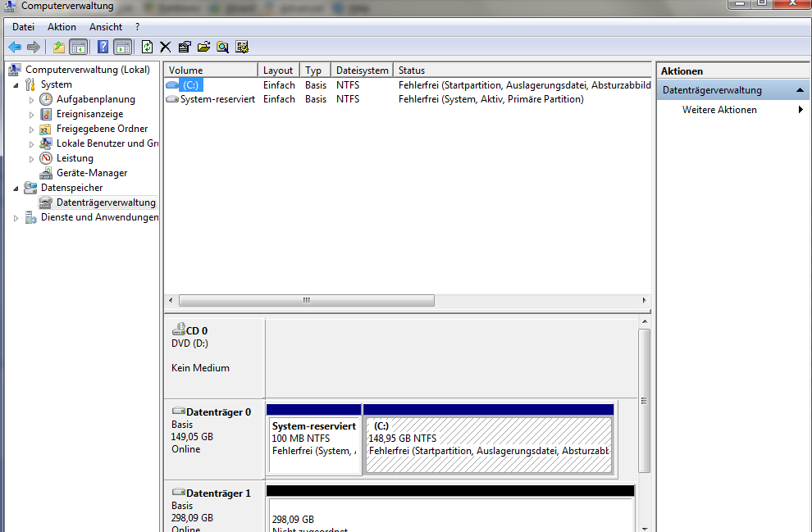The height and width of the screenshot is (532, 812).
Task: Open the Aktion menu
Action: [62, 27]
